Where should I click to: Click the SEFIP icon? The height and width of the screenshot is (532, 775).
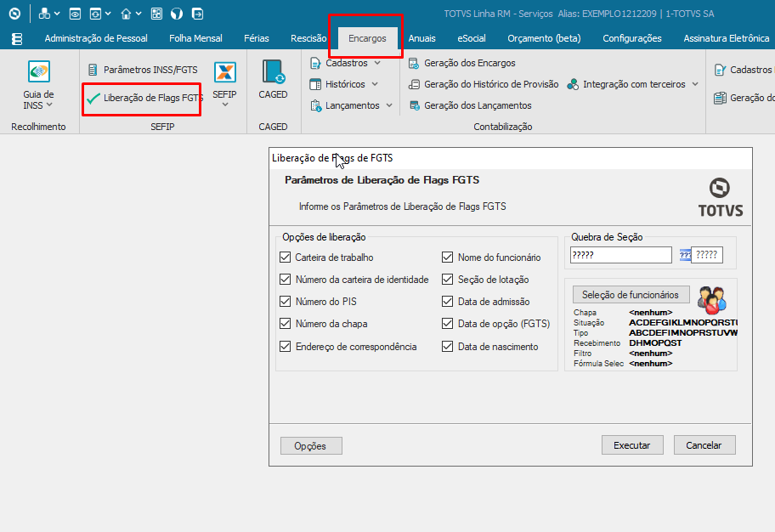pos(225,72)
